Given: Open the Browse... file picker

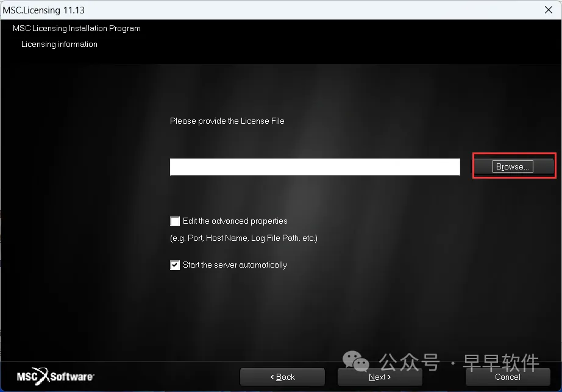Looking at the screenshot, I should point(513,166).
